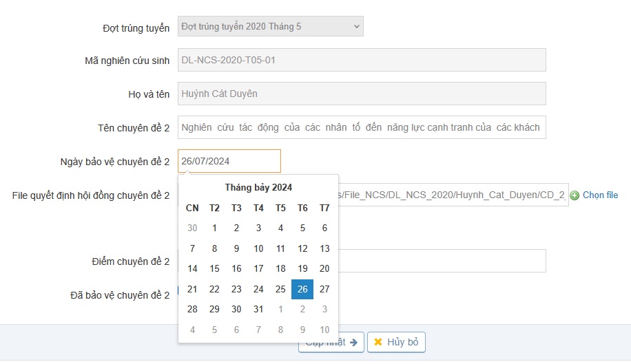Choose day 31 in the calendar
This screenshot has height=364, width=631.
coord(258,310)
